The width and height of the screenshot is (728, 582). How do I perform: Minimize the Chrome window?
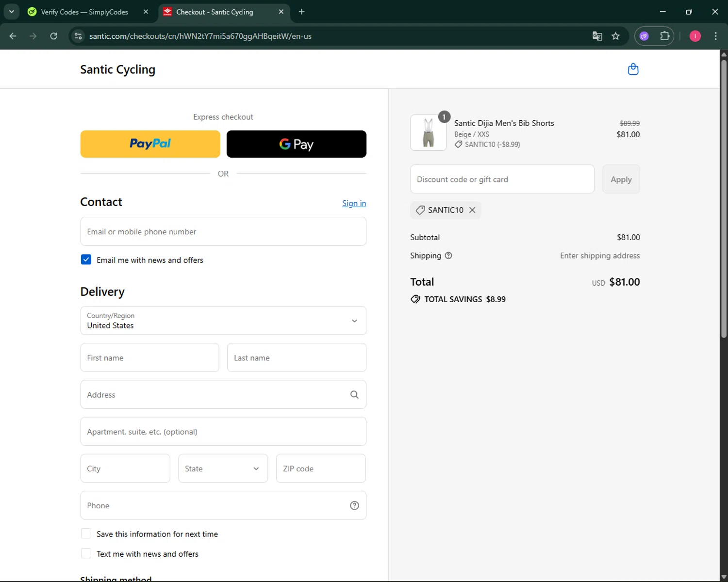pyautogui.click(x=662, y=12)
